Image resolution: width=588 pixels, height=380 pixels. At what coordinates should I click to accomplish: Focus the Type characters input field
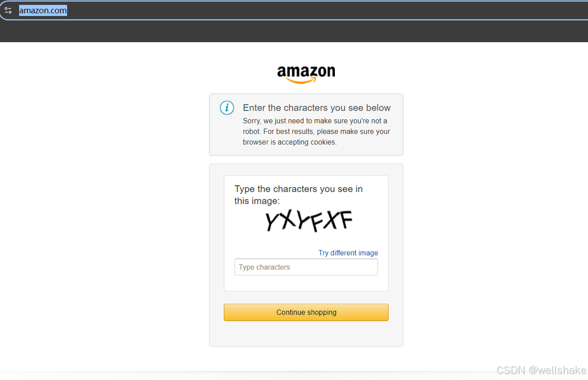[x=306, y=267]
